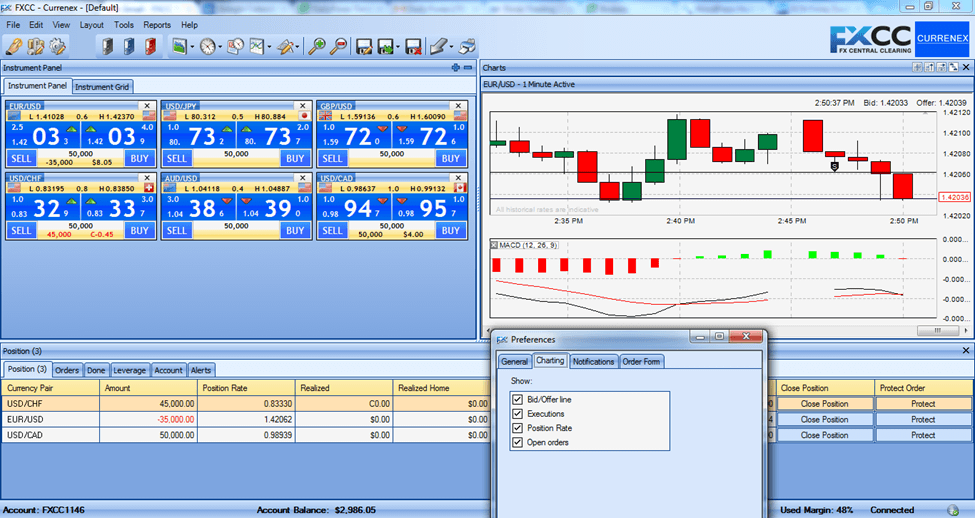Open the Alerts tab
The image size is (975, 518).
[x=201, y=370]
